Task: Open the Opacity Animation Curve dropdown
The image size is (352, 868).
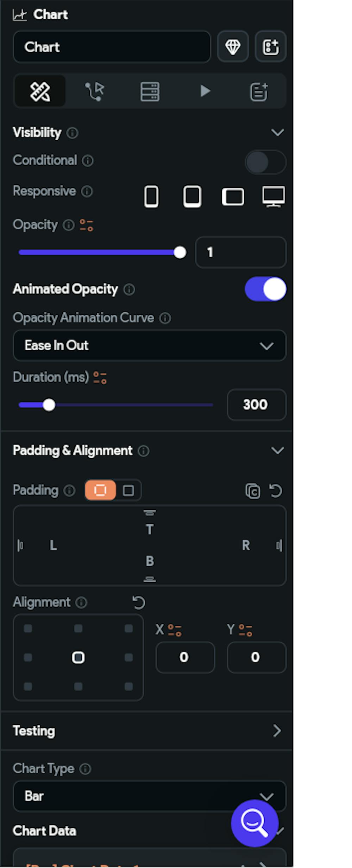Action: pos(149,346)
